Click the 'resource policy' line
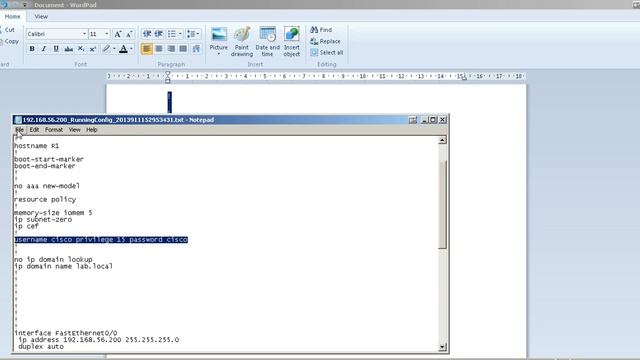The height and width of the screenshot is (360, 640). click(45, 200)
